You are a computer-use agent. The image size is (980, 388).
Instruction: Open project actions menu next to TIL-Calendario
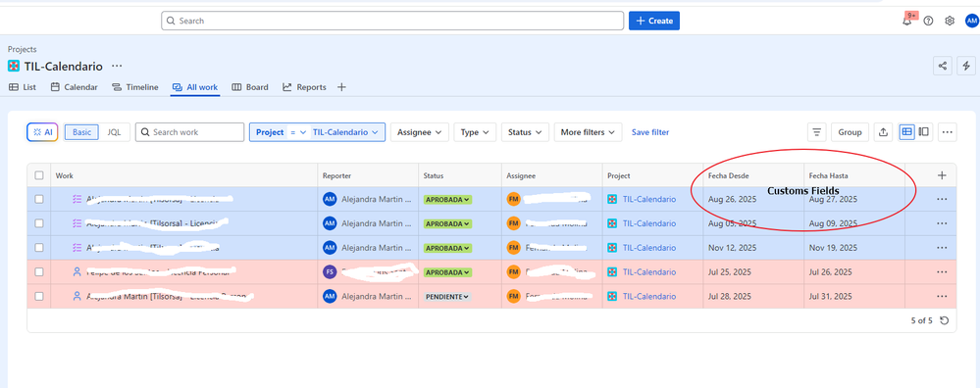[117, 66]
